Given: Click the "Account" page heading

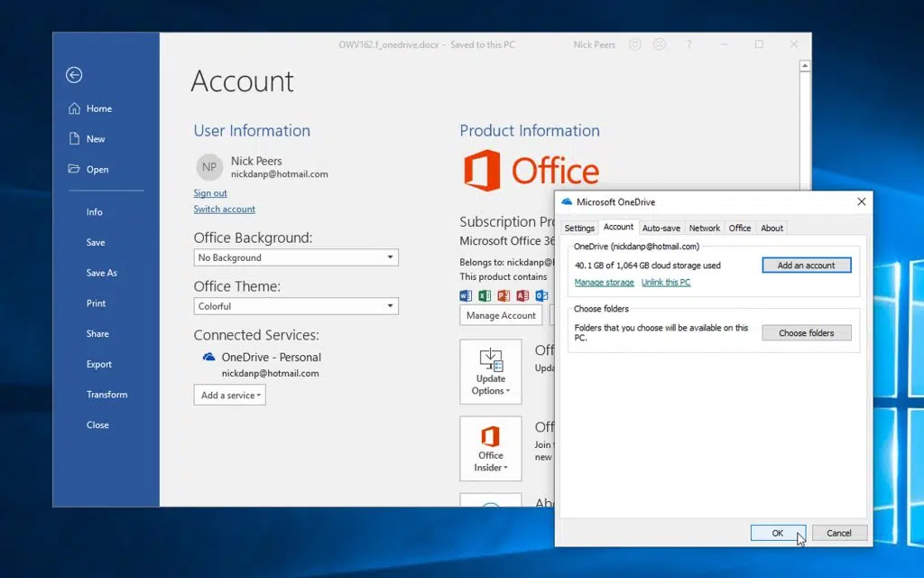Looking at the screenshot, I should point(242,80).
